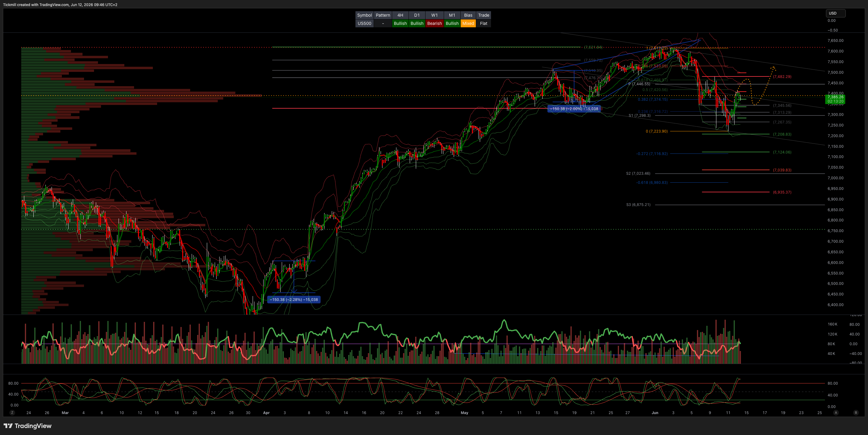Click the 4H timeframe header
Viewport: 868px width, 435px height.
(x=400, y=15)
